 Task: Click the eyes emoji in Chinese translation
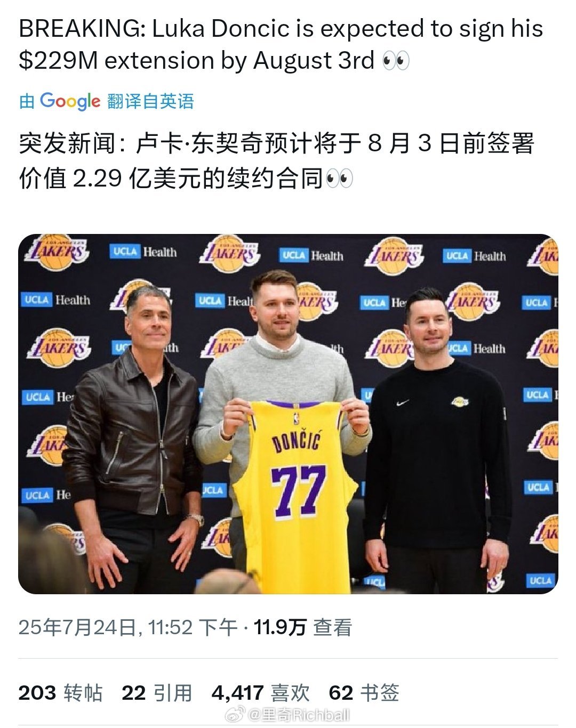(x=339, y=179)
